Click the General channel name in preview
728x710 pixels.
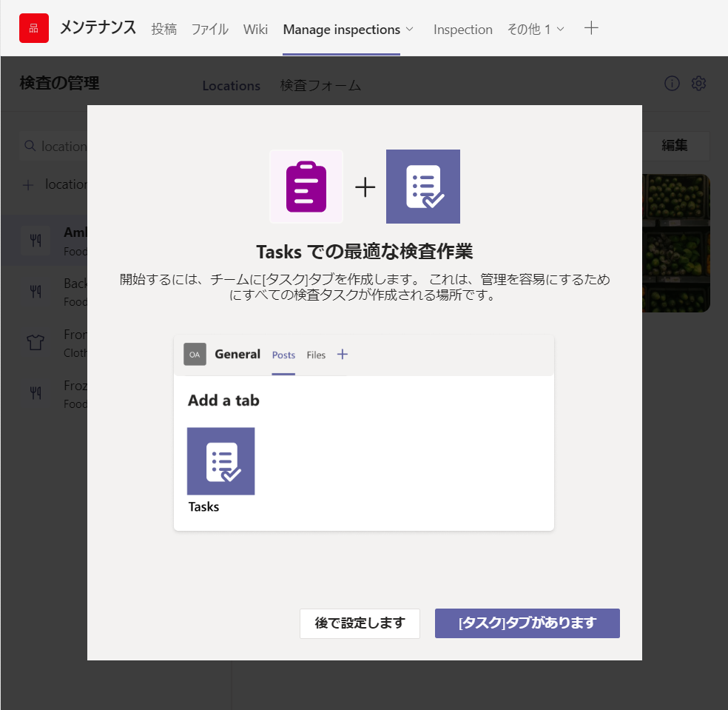click(237, 355)
